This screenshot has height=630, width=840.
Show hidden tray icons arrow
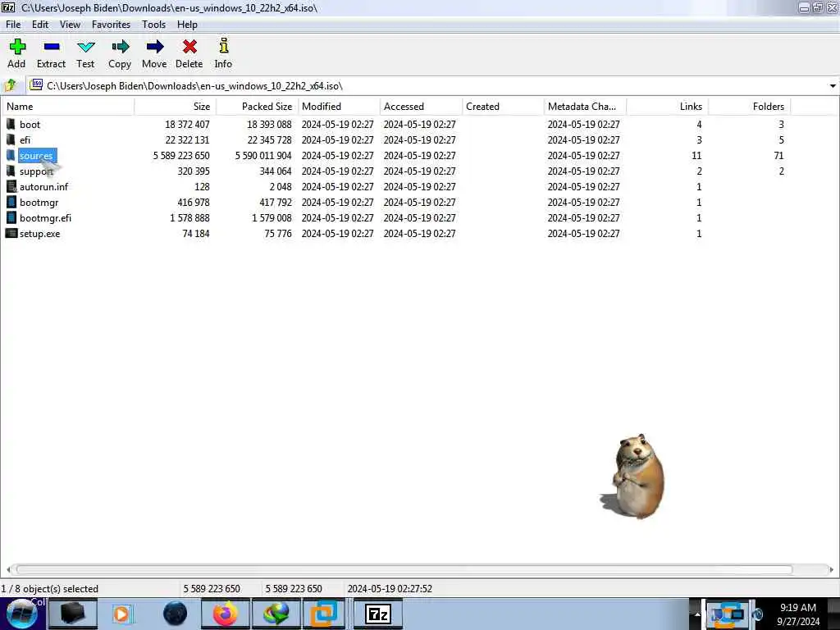coord(697,614)
